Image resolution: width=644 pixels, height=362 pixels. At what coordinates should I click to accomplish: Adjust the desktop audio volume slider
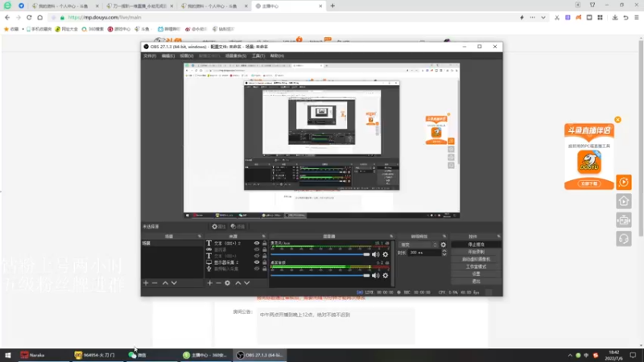click(320, 275)
